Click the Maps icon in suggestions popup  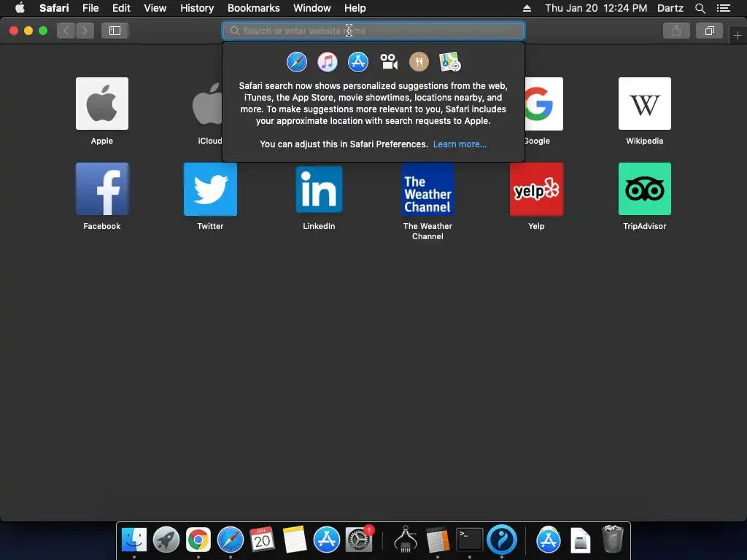[x=449, y=62]
